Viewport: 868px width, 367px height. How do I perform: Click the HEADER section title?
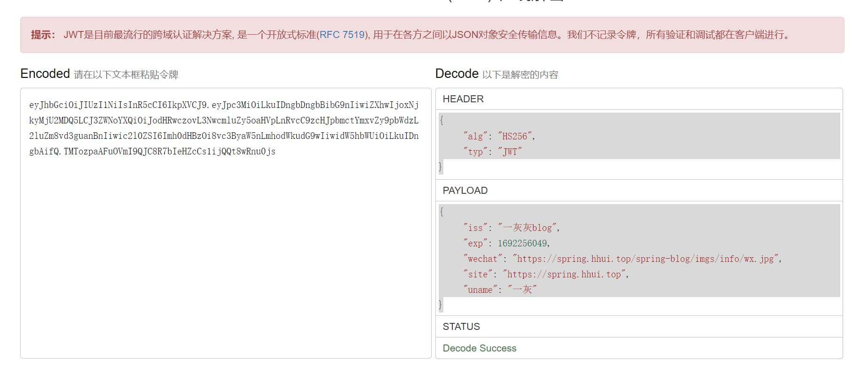pos(463,99)
